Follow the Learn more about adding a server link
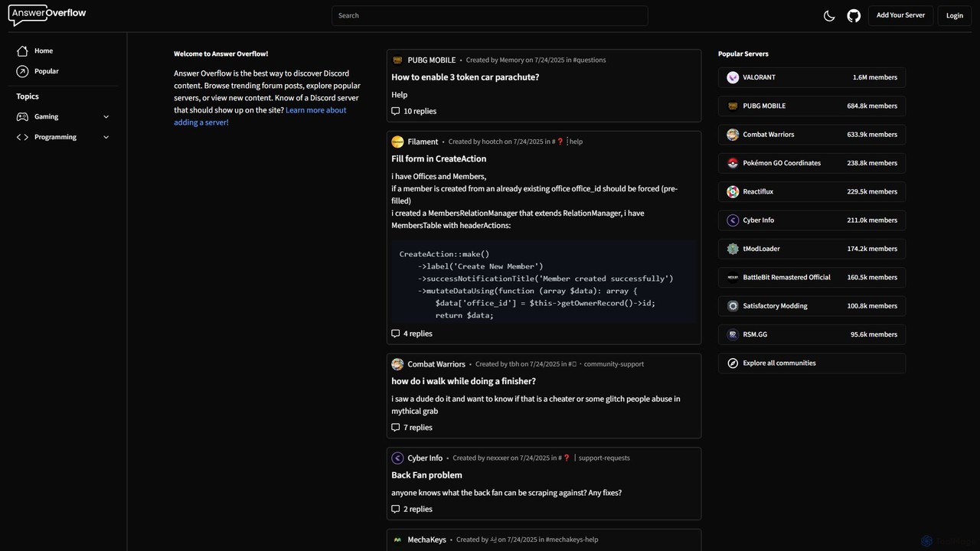This screenshot has height=551, width=980. [260, 116]
